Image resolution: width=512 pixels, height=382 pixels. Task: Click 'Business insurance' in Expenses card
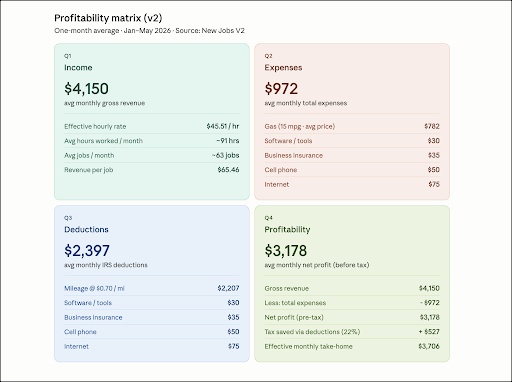[294, 155]
